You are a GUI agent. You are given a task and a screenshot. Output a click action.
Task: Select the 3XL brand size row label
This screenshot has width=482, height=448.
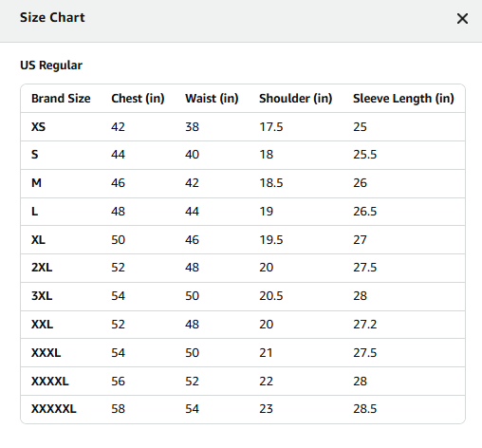(x=42, y=296)
